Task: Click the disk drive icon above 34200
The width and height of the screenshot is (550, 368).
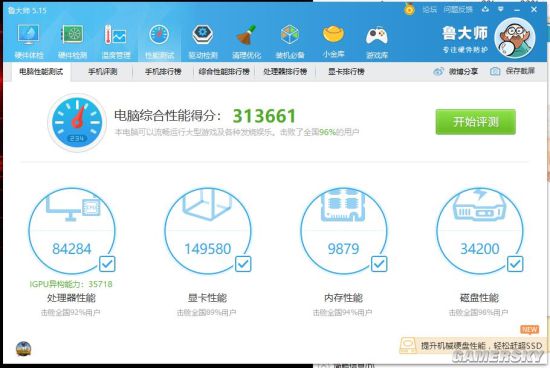Action: [x=479, y=205]
